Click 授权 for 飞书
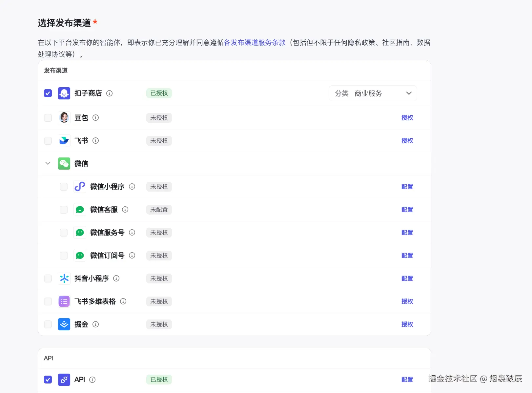This screenshot has height=393, width=532. (x=407, y=140)
